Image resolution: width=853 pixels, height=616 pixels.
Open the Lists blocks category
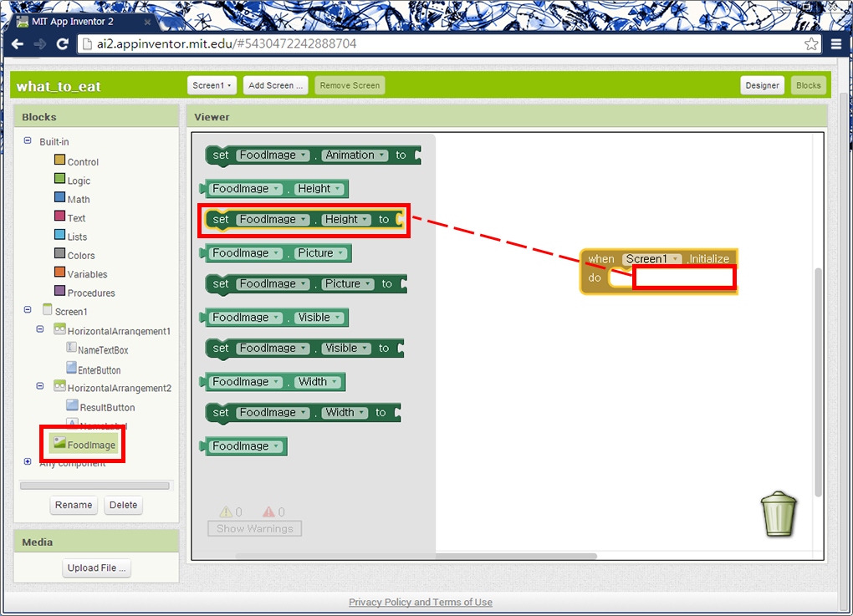77,237
